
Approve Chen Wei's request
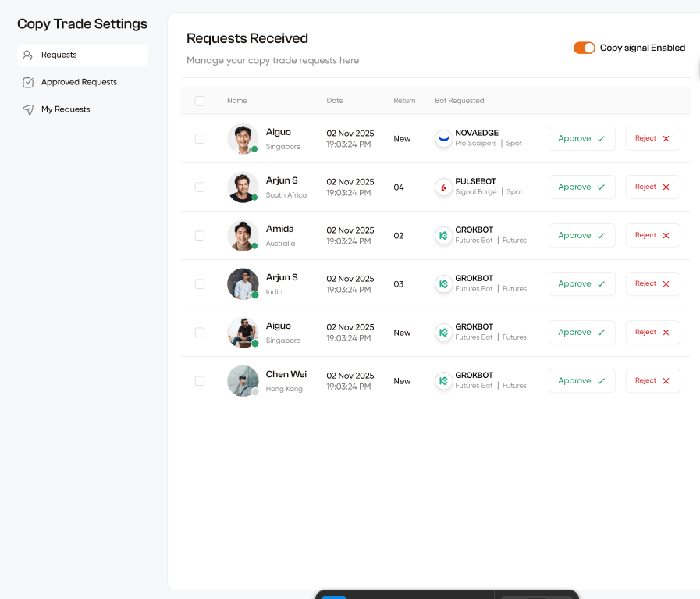(581, 381)
